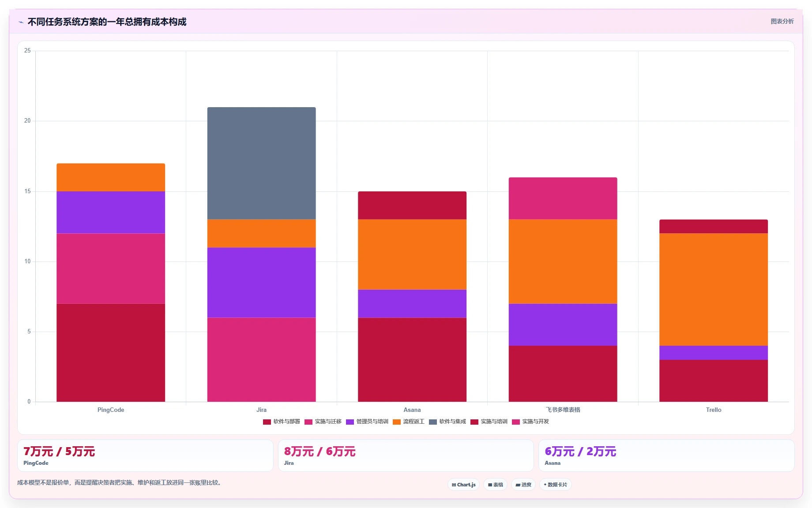
Task: Select the purple segment of the 飞书多维表格 bar
Action: point(563,325)
